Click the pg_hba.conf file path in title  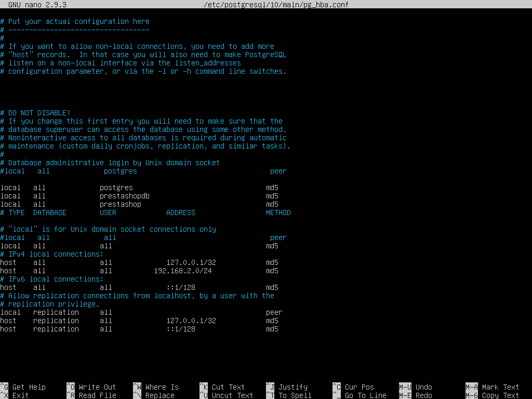click(x=276, y=5)
